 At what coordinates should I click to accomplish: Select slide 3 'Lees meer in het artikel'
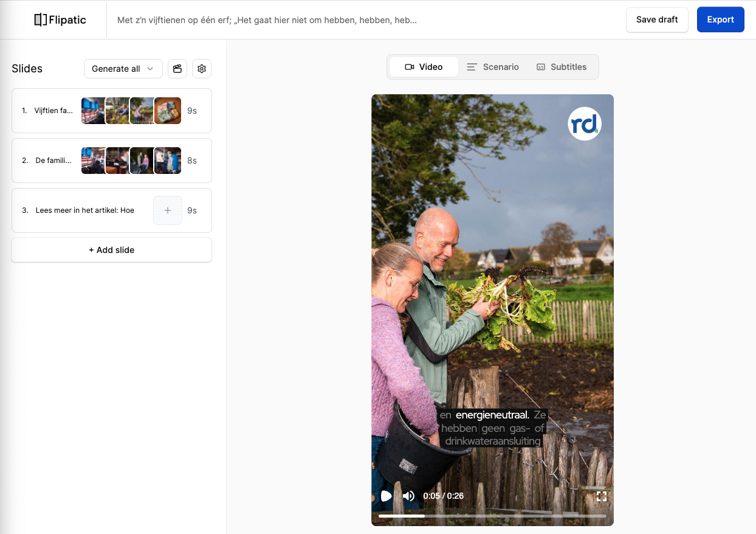pos(112,210)
